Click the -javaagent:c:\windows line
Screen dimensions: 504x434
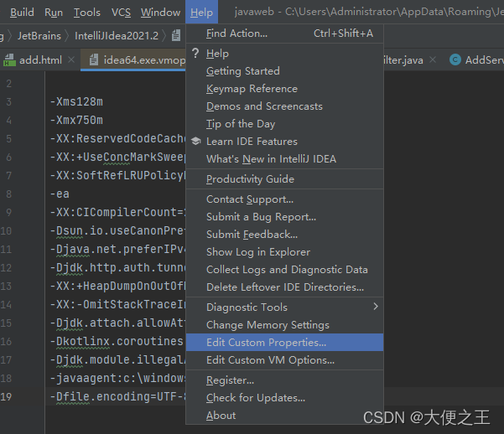pos(117,379)
